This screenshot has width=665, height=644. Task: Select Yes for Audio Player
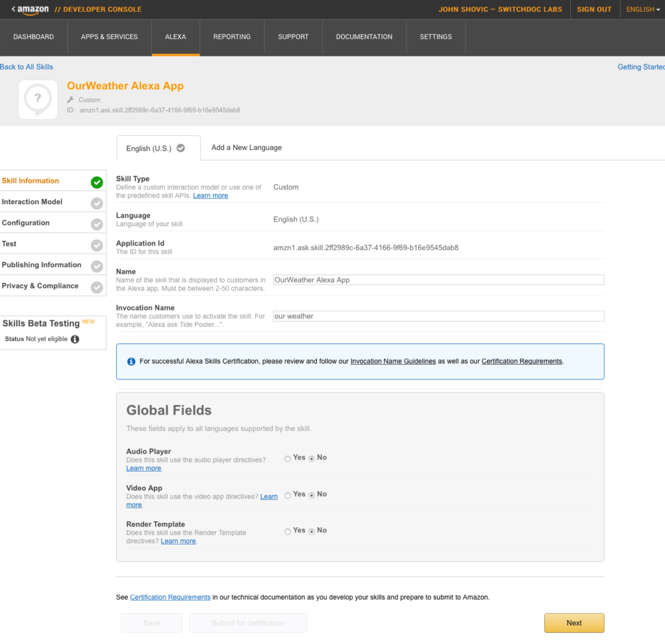click(288, 459)
